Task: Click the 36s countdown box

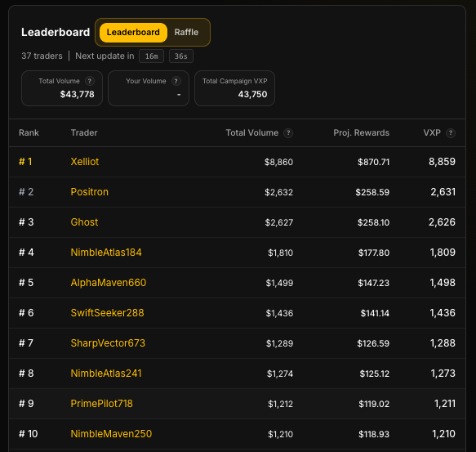Action: point(180,56)
